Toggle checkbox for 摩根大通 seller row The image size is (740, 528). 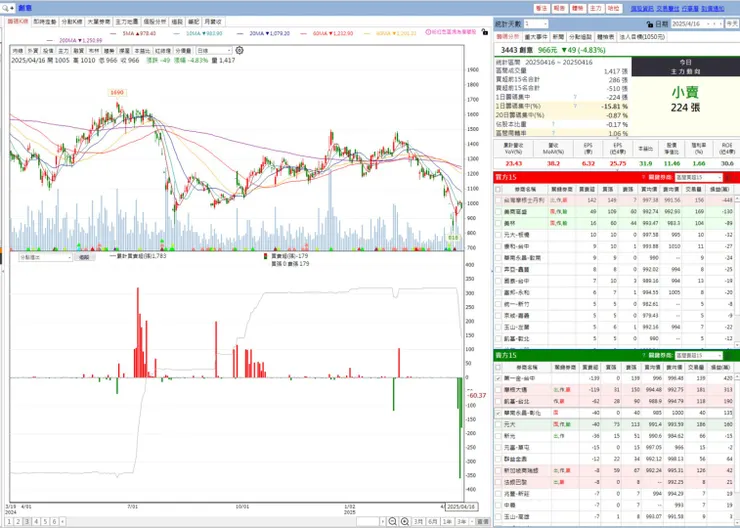point(498,390)
